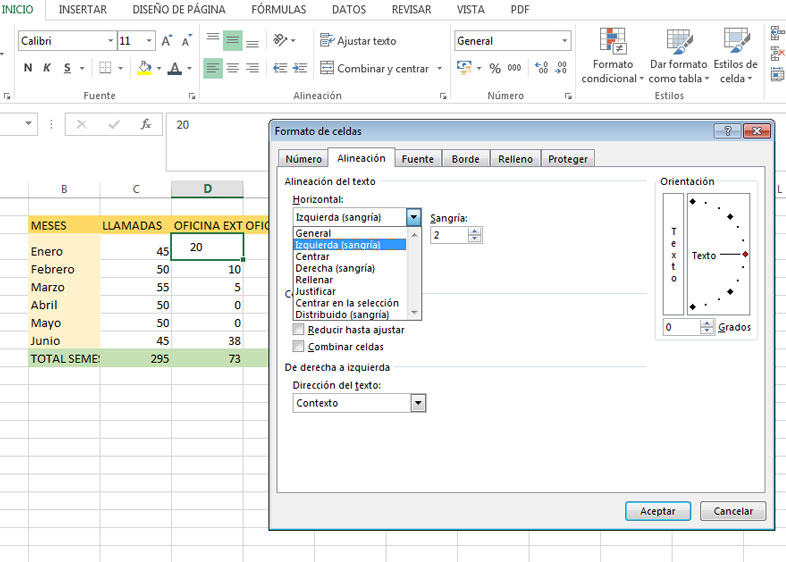Switch to Borde tab in dialog
786x562 pixels.
click(465, 159)
